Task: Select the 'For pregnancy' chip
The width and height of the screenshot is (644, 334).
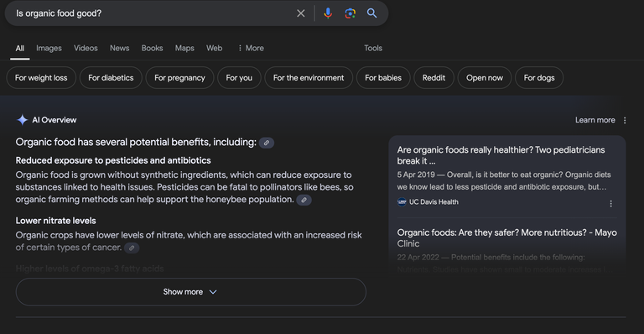Action: [x=179, y=78]
